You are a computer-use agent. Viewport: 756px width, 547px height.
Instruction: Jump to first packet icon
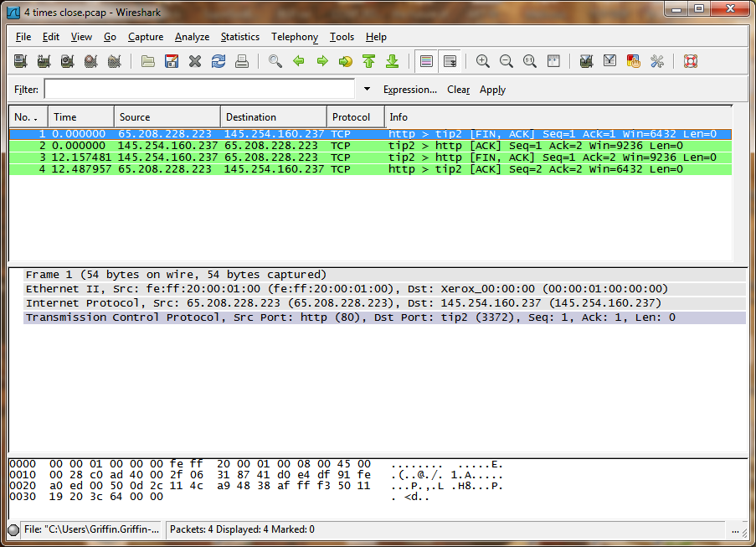point(369,61)
